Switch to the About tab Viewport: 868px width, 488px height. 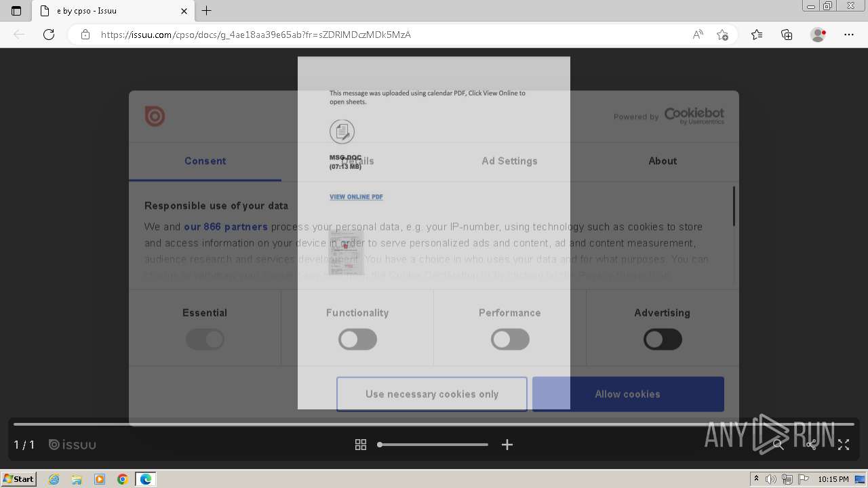click(x=663, y=161)
